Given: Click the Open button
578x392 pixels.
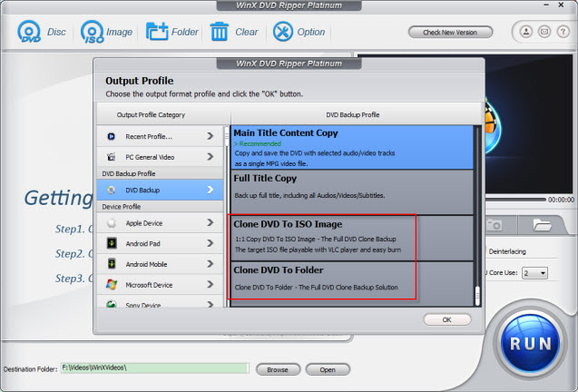Looking at the screenshot, I should (x=328, y=369).
